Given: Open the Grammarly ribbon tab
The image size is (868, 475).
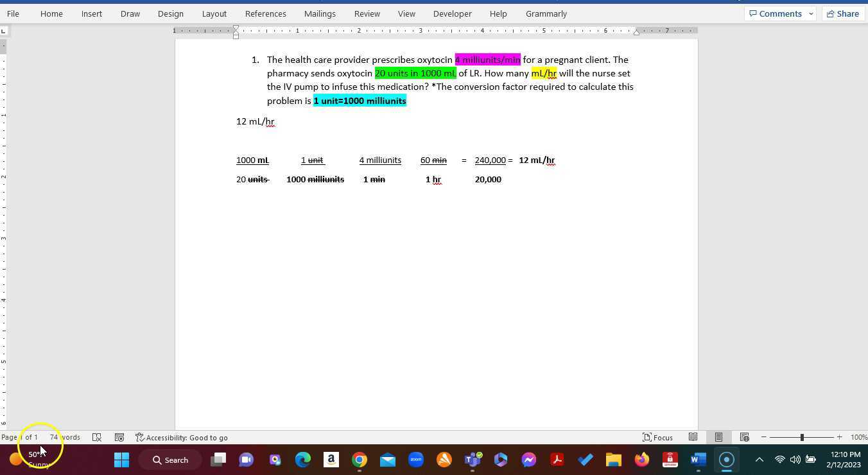Looking at the screenshot, I should 546,13.
